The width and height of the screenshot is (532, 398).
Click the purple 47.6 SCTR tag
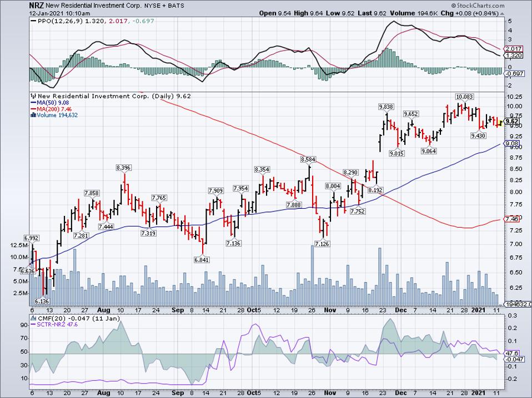click(511, 353)
